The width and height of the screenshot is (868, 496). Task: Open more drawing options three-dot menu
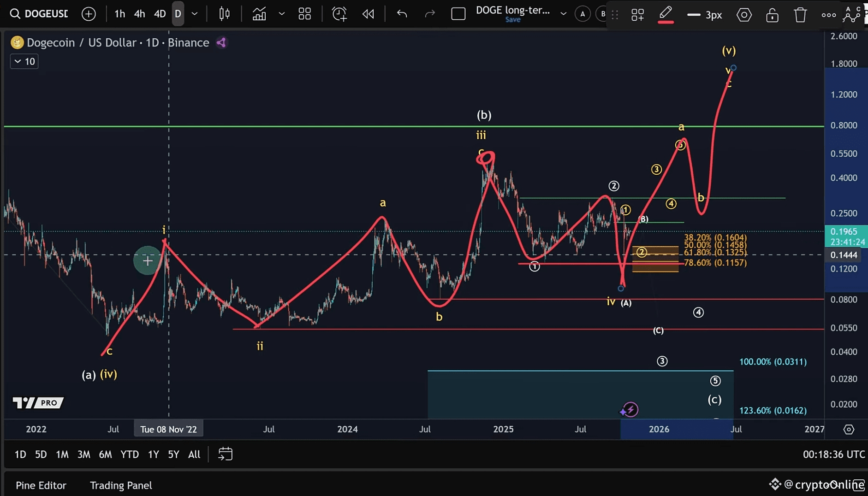pos(829,15)
